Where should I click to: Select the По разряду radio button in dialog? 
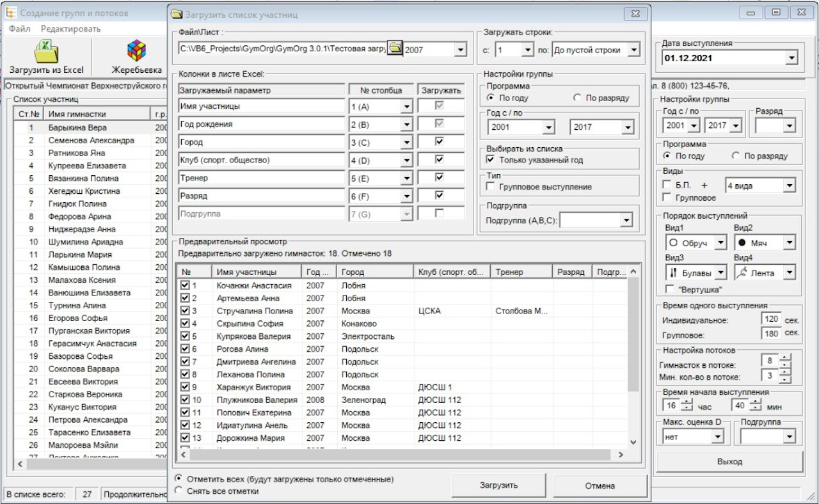coord(577,98)
